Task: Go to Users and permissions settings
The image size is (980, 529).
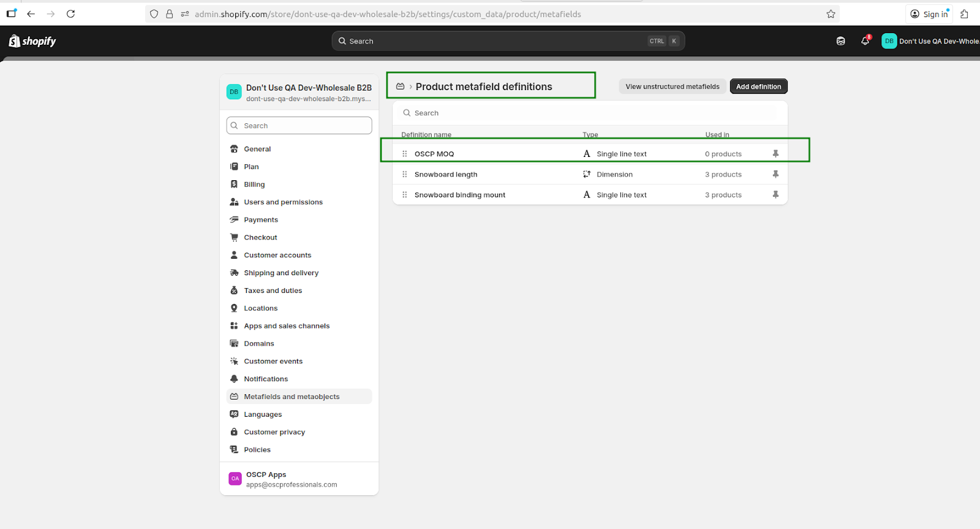Action: (283, 202)
